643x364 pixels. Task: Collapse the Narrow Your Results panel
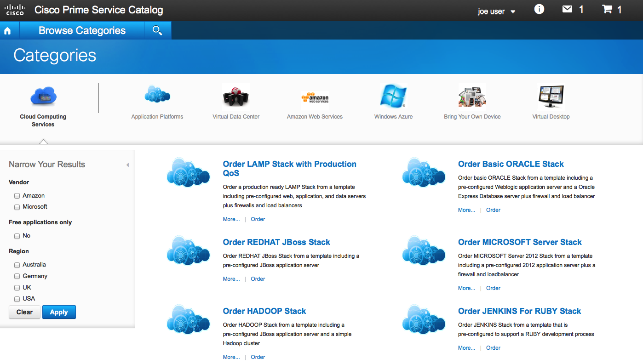pos(127,165)
